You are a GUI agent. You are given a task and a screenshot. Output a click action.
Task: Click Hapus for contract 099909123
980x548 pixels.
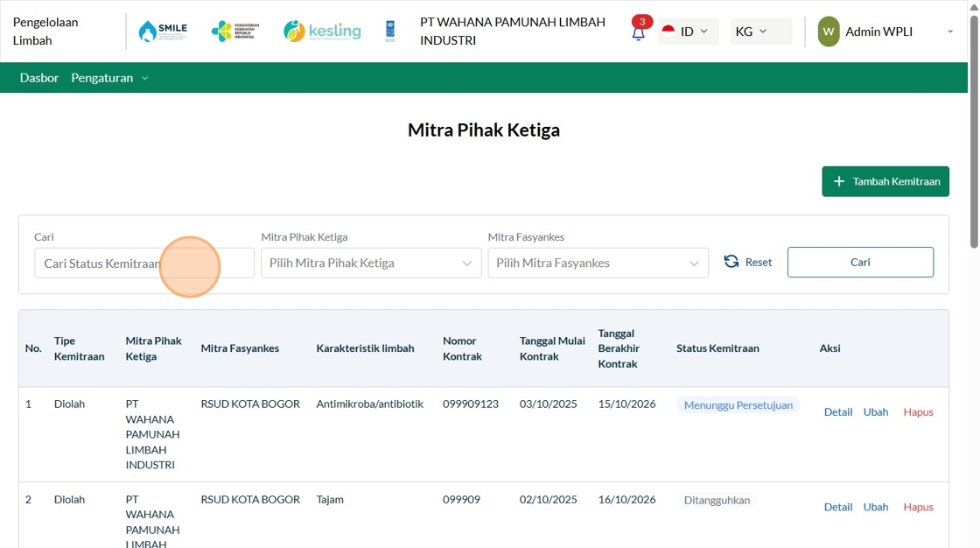(x=918, y=411)
